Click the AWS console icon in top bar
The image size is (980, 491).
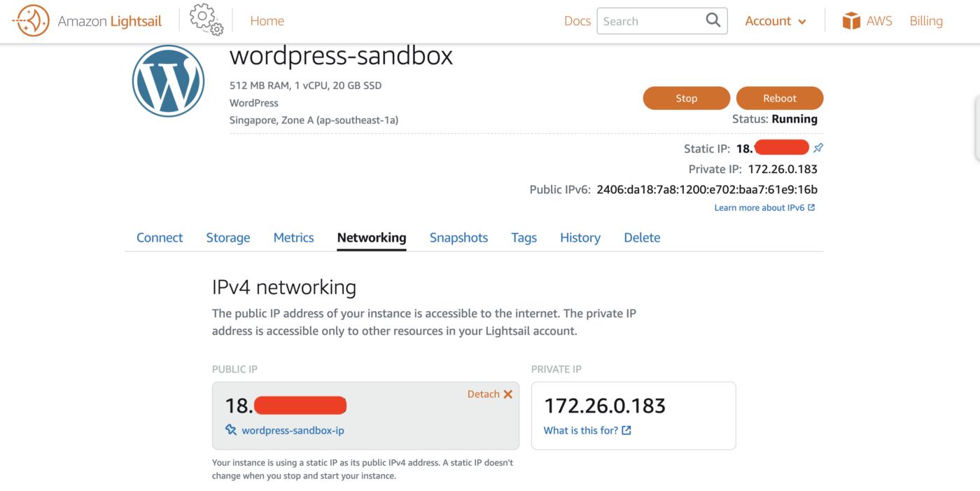click(850, 20)
